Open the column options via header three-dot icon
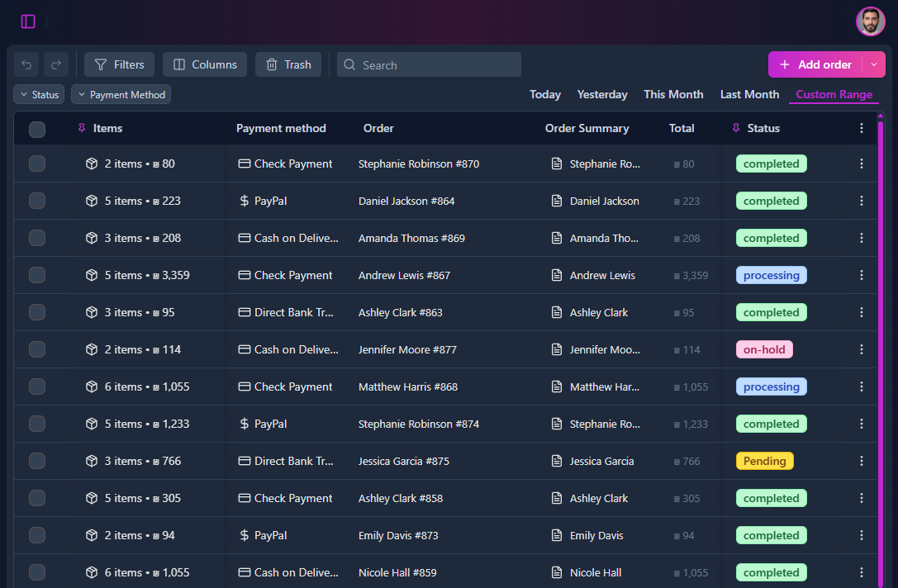The image size is (898, 588). 862,128
